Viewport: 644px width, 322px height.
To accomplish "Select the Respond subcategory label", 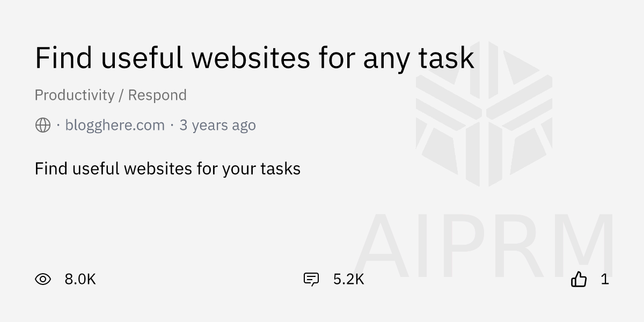I will point(157,96).
